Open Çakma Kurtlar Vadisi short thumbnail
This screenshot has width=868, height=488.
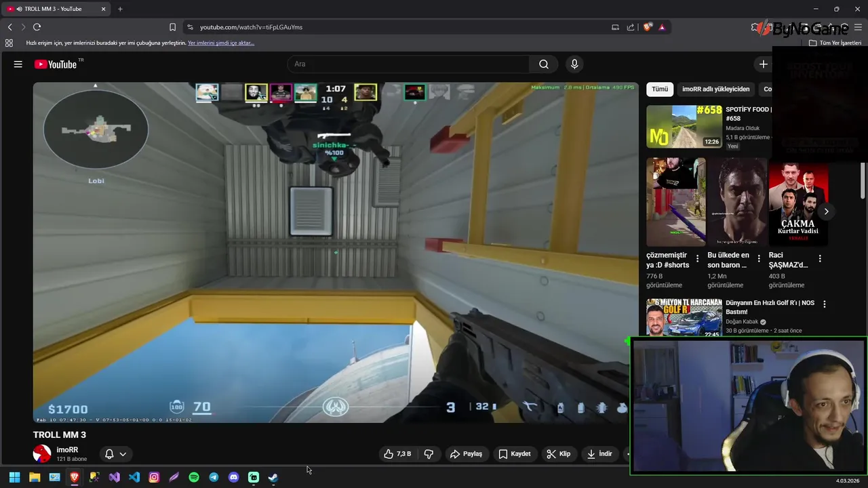coord(798,202)
